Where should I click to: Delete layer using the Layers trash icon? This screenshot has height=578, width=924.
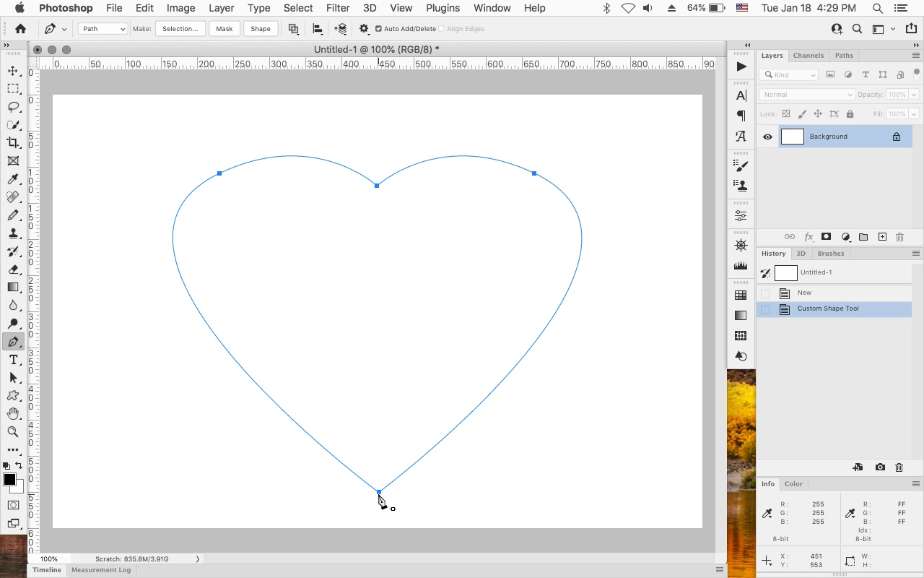(x=899, y=237)
